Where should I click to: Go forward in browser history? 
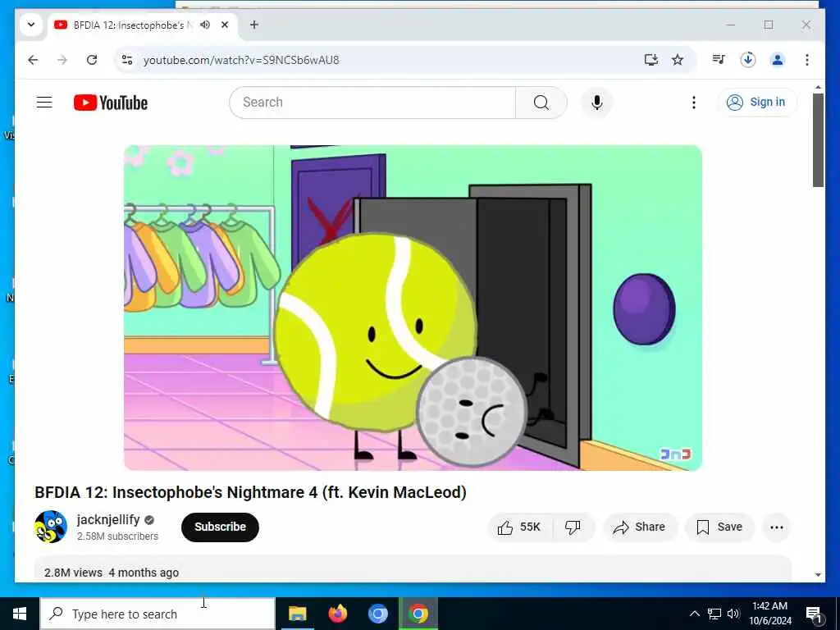click(x=62, y=60)
